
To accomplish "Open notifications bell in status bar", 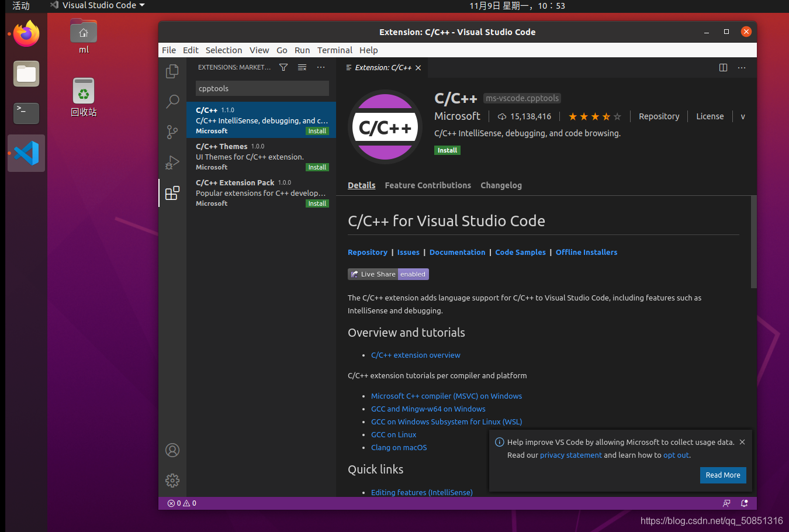I will point(745,503).
